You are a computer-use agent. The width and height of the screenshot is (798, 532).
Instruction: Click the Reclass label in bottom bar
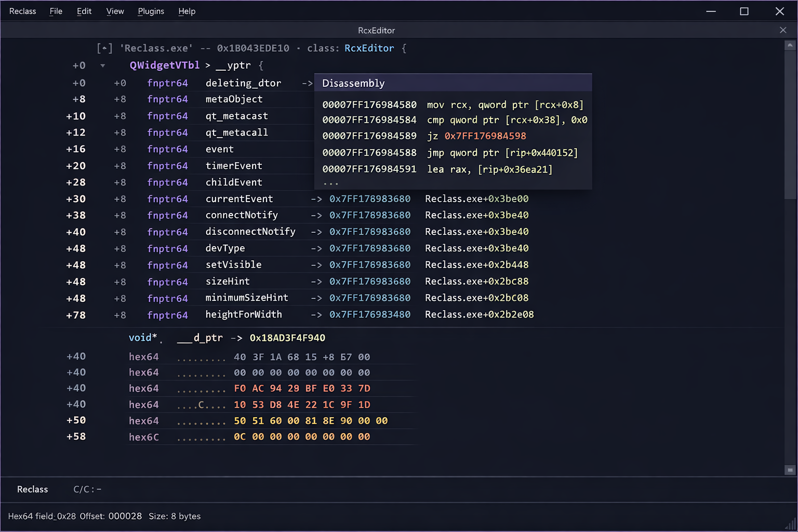pyautogui.click(x=32, y=489)
